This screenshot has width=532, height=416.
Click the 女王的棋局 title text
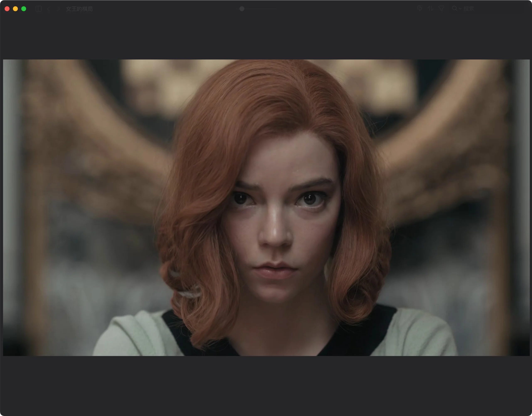tap(79, 9)
